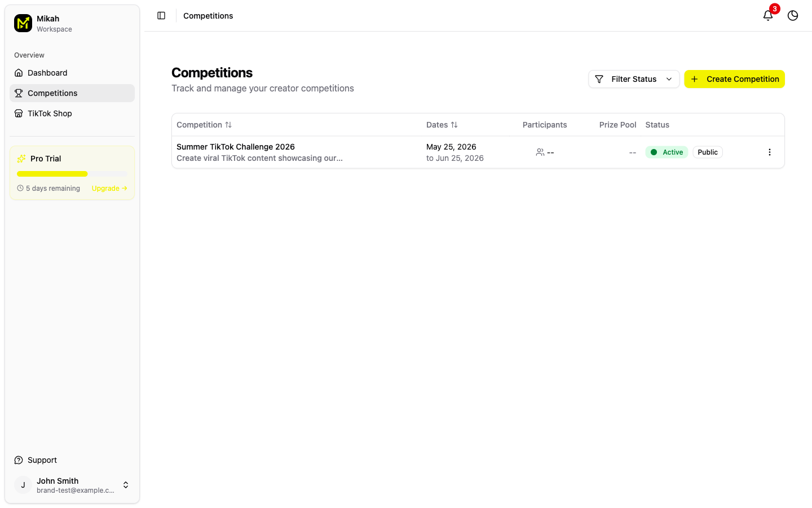Click the John Smith avatar
This screenshot has width=812, height=508.
(x=23, y=485)
